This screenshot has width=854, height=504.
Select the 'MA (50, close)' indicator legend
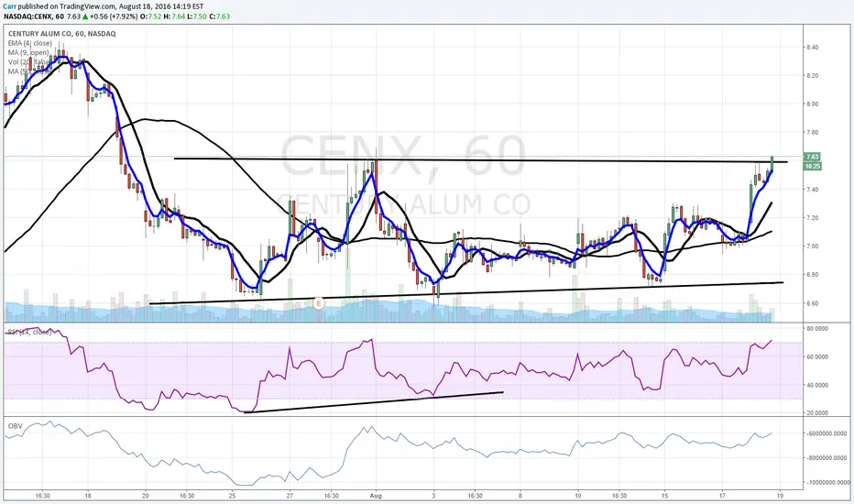point(30,71)
